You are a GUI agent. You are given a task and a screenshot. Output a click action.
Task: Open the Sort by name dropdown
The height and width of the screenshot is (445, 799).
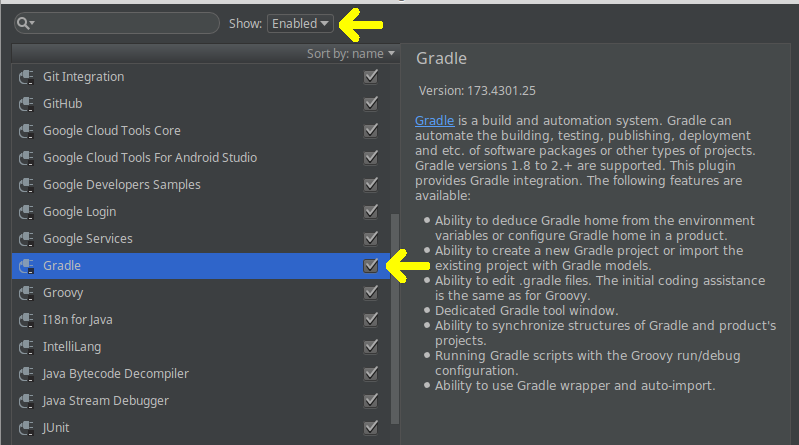(351, 54)
